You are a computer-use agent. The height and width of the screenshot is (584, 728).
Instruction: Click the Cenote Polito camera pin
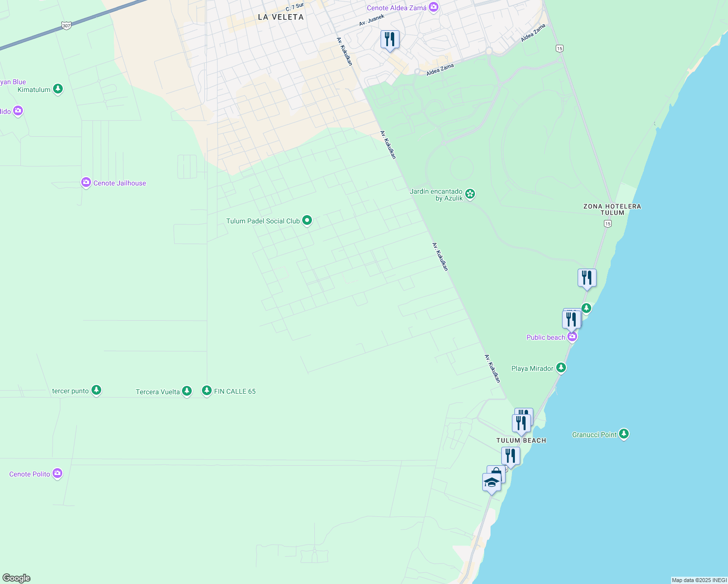pyautogui.click(x=57, y=474)
